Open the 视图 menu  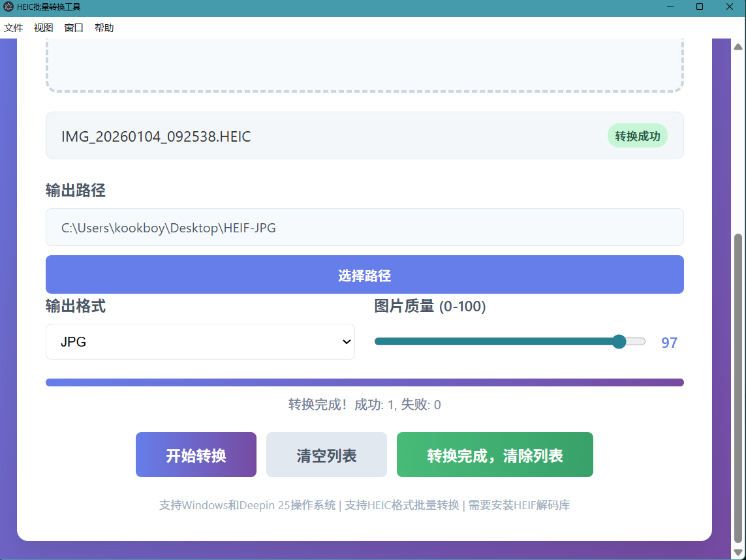(43, 27)
